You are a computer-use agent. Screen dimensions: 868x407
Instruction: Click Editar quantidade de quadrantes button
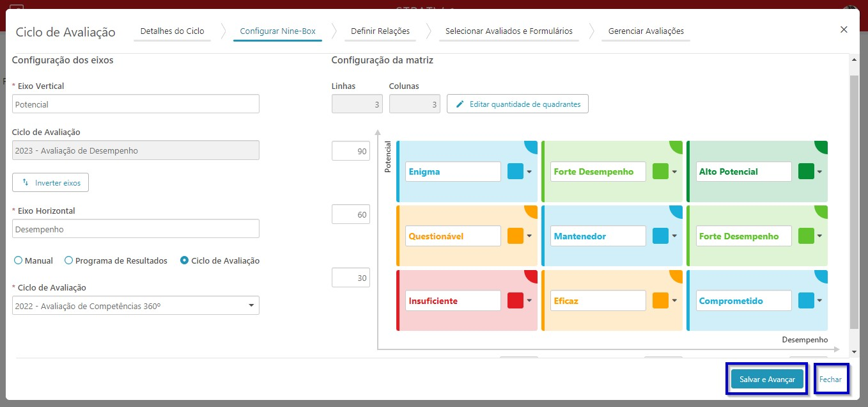click(x=518, y=104)
